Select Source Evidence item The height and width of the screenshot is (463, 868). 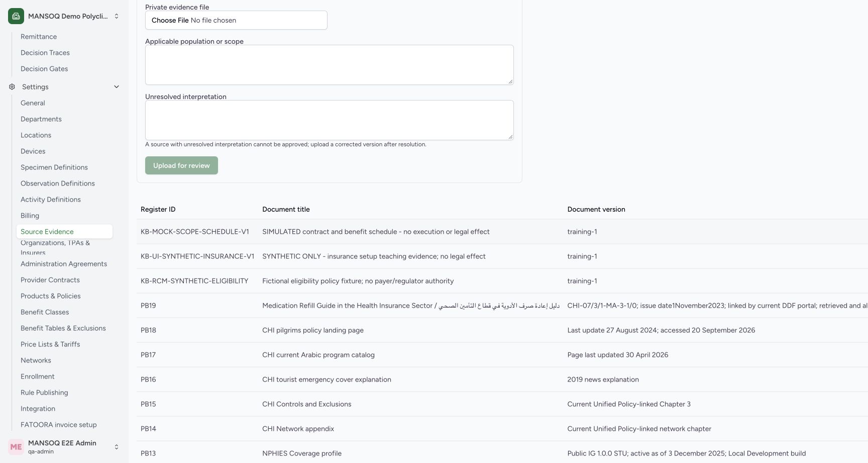pyautogui.click(x=64, y=232)
